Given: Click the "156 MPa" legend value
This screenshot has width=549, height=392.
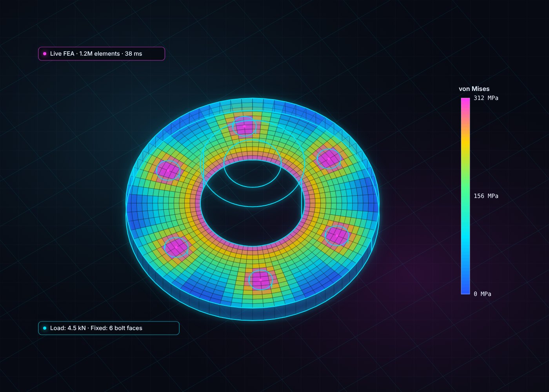Looking at the screenshot, I should [486, 196].
